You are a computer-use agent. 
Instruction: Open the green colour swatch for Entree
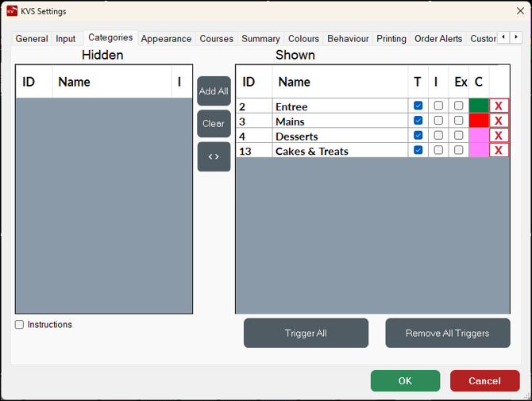(479, 106)
